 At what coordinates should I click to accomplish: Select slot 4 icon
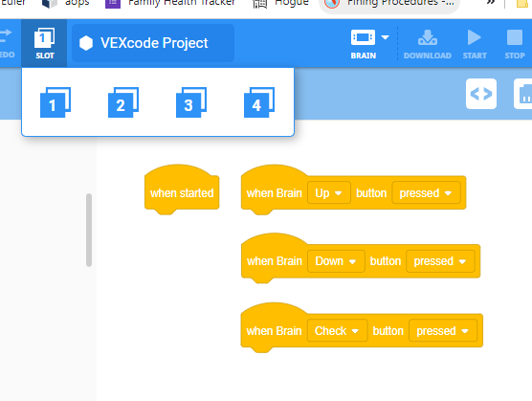click(x=259, y=102)
